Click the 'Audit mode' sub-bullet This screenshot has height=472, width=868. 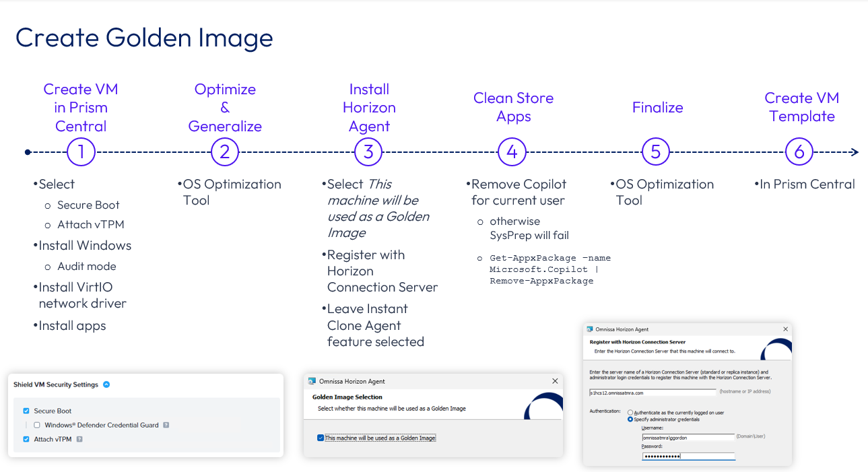click(x=86, y=266)
